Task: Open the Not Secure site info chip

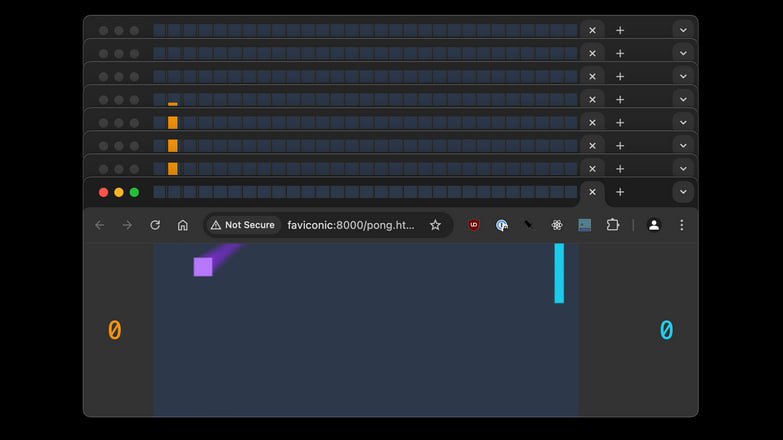Action: (243, 225)
